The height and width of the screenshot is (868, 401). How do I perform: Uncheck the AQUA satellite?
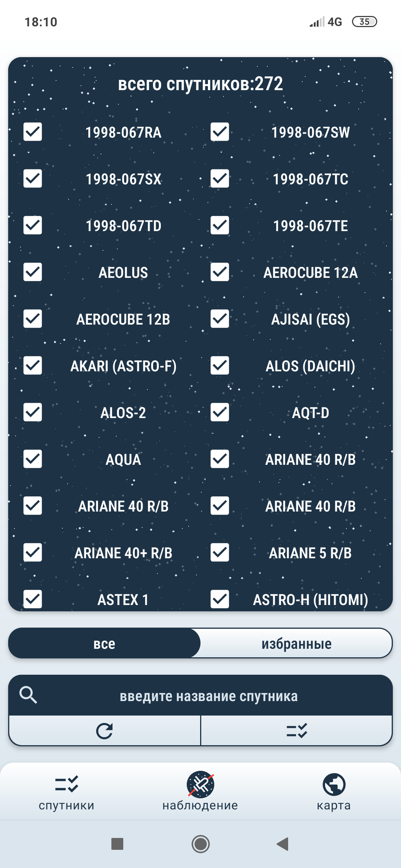(32, 459)
